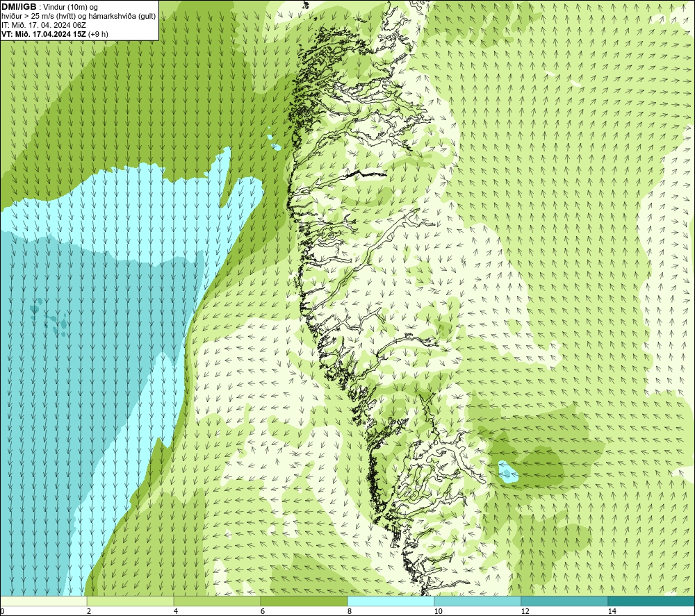
Task: Click the '10' label on the color scale
Action: click(438, 611)
